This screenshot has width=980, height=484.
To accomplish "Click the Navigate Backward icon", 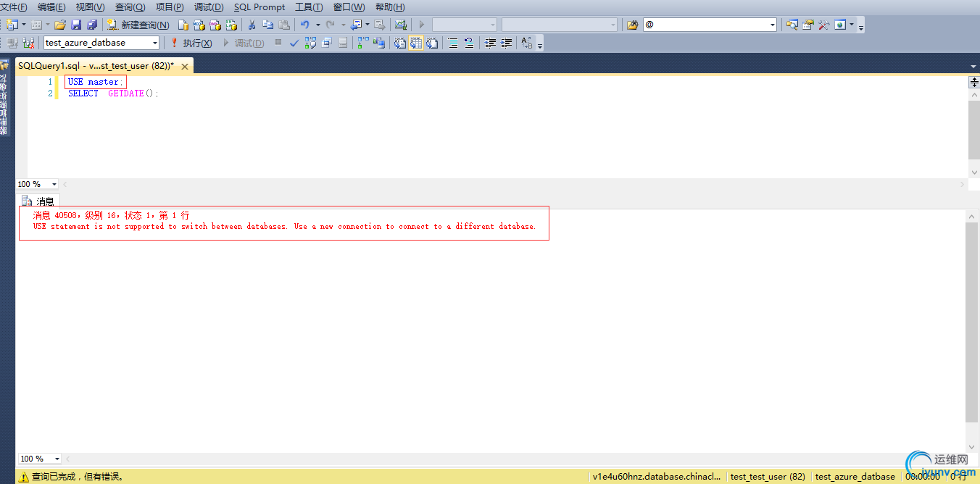I will [x=357, y=25].
